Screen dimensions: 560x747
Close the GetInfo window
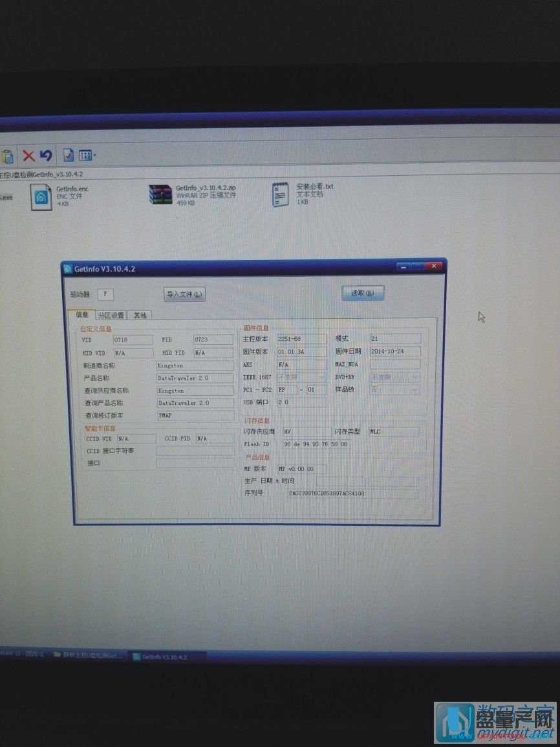tap(433, 266)
